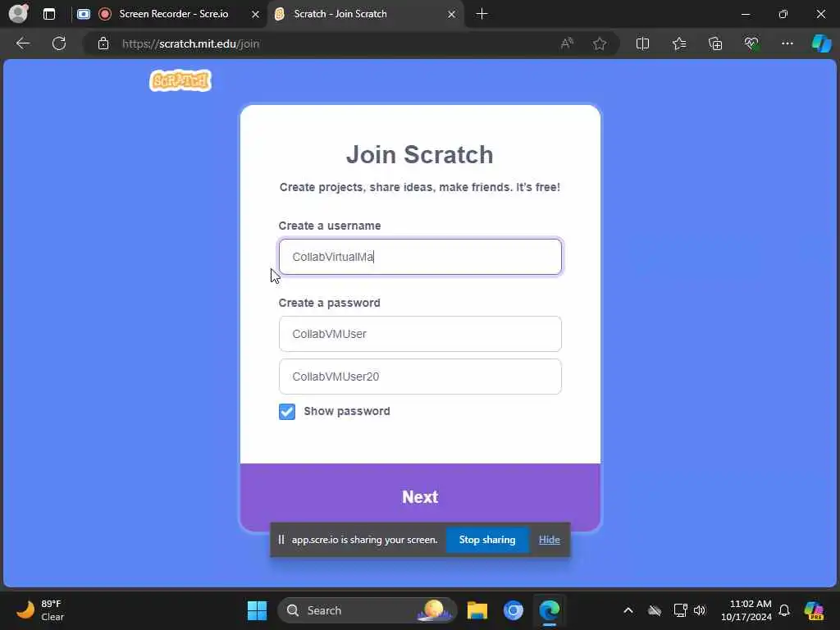This screenshot has height=630, width=840.
Task: Focus the Create a username field
Action: pos(420,257)
